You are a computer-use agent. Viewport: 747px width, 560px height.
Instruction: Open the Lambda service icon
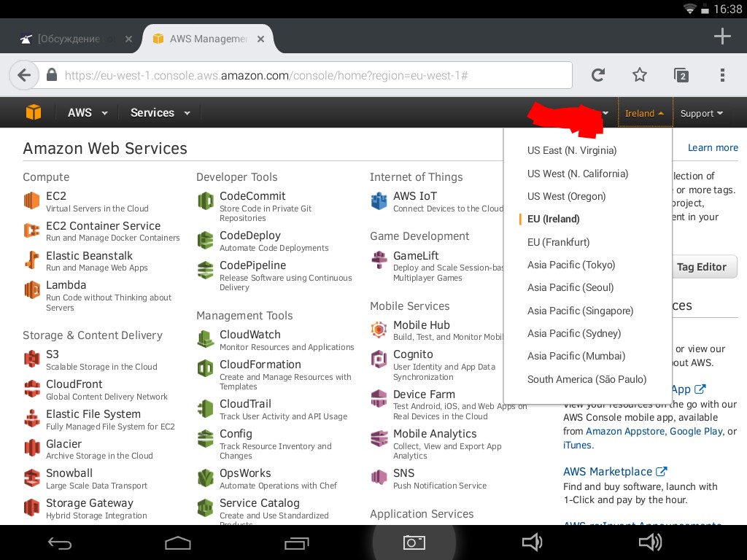tap(31, 290)
